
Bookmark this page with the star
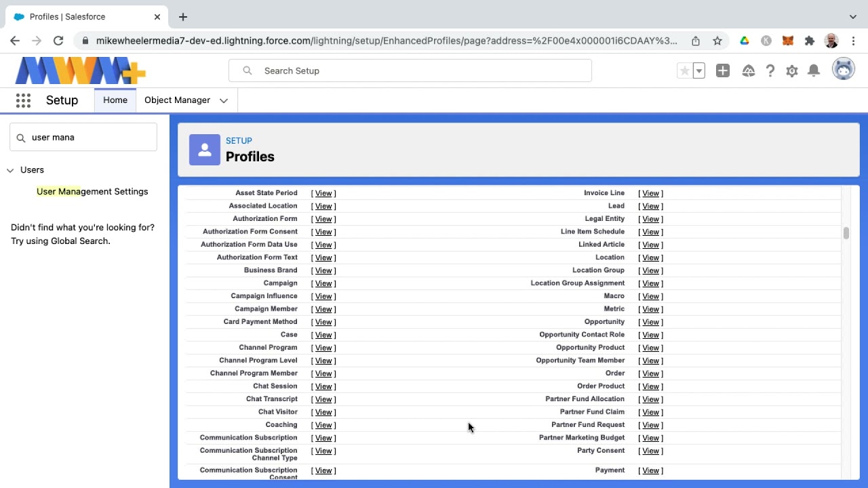pyautogui.click(x=717, y=41)
